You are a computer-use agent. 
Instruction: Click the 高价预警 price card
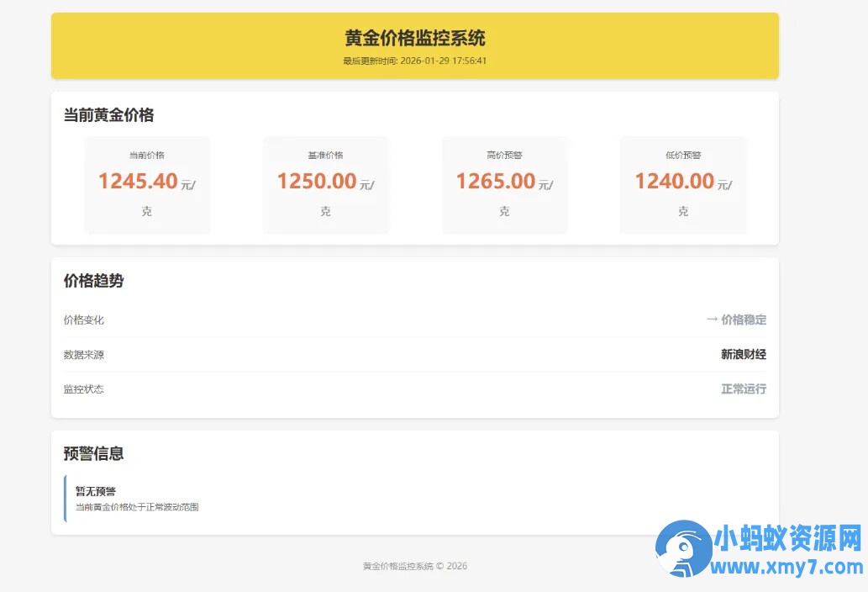coord(504,184)
